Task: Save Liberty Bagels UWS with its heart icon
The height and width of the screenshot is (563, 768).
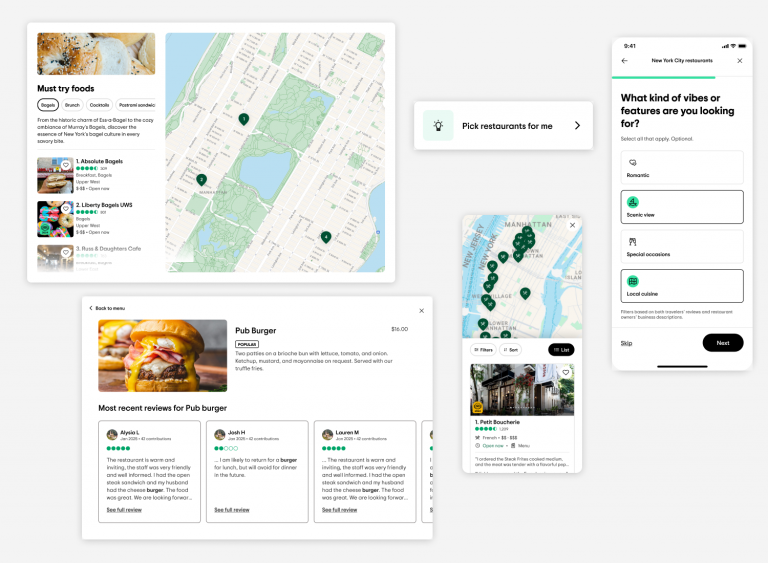Action: (x=66, y=209)
